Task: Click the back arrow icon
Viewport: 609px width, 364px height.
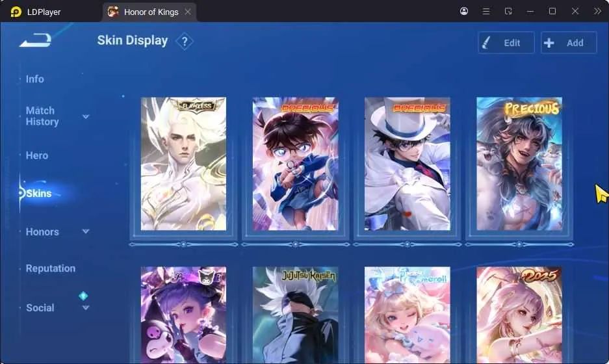Action: point(35,40)
